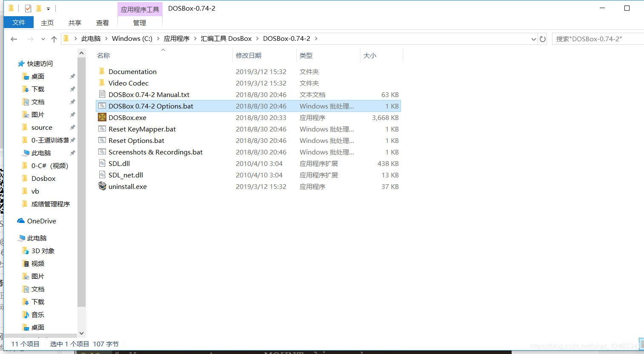Image resolution: width=644 pixels, height=354 pixels.
Task: Navigate to 汇编工具 DosBox in breadcrumb
Action: coord(226,39)
